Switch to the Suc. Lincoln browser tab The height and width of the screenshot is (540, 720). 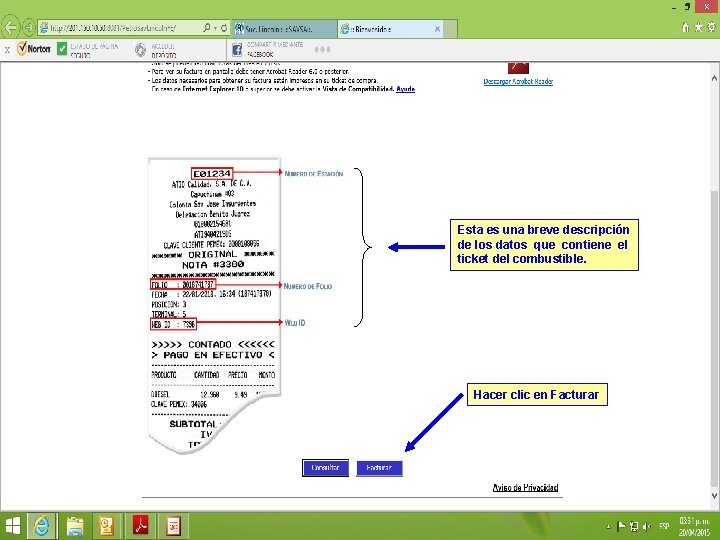285,28
